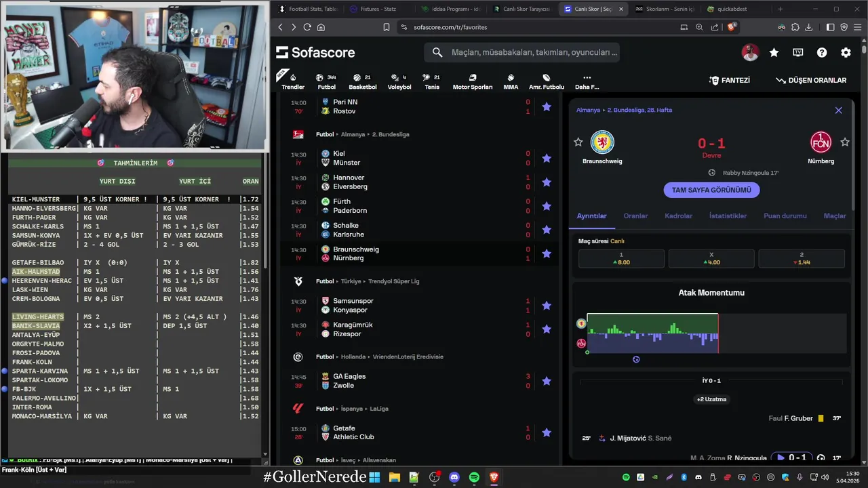Go to the browser home page

(321, 27)
